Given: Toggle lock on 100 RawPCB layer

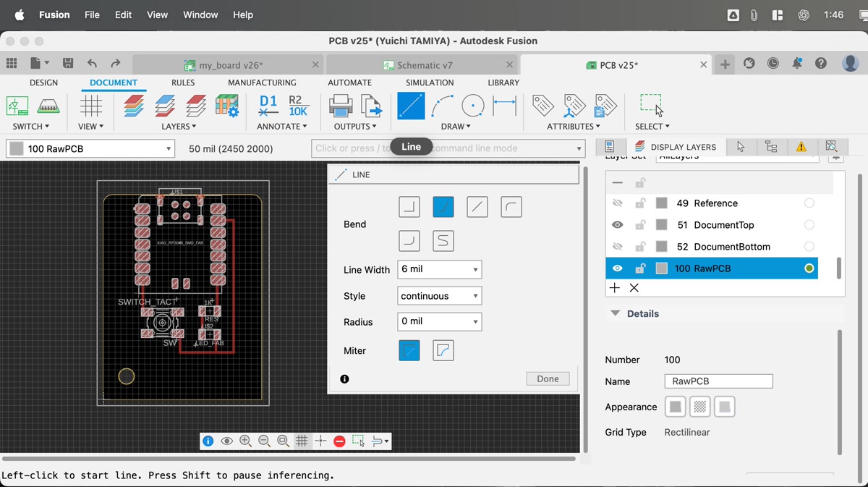Looking at the screenshot, I should click(x=640, y=268).
